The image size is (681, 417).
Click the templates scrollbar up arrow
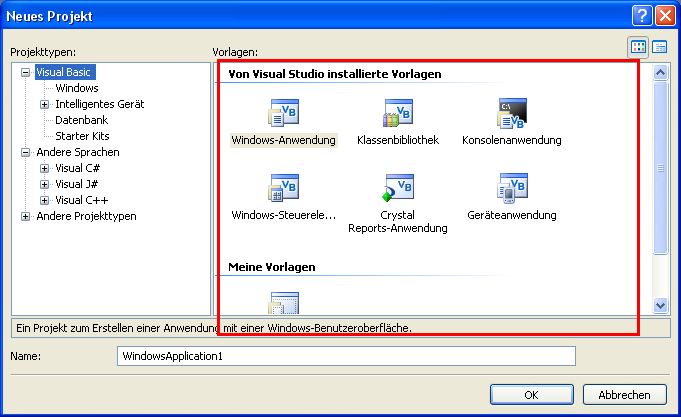tap(660, 73)
